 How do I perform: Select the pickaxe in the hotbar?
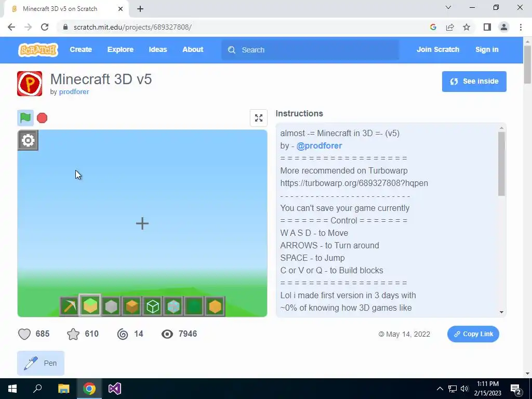pos(70,307)
